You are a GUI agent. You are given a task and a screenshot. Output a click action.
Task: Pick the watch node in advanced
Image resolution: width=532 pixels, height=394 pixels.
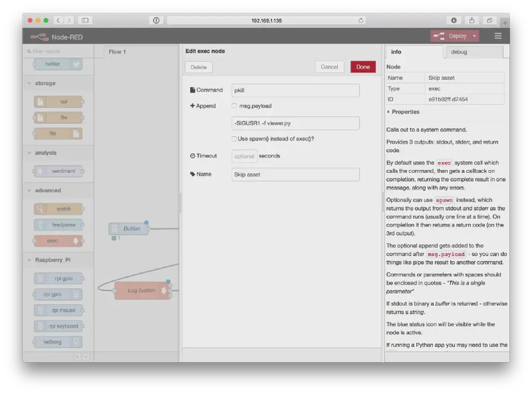(x=58, y=209)
